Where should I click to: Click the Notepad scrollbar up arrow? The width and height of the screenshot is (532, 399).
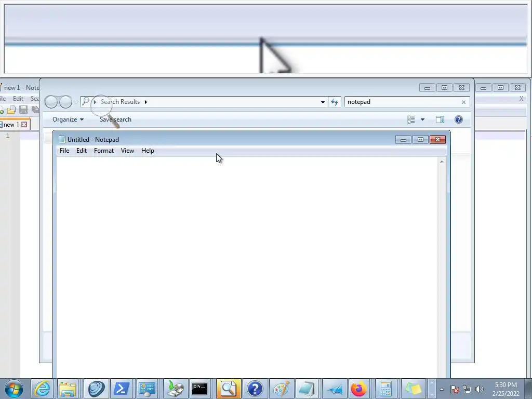click(442, 162)
